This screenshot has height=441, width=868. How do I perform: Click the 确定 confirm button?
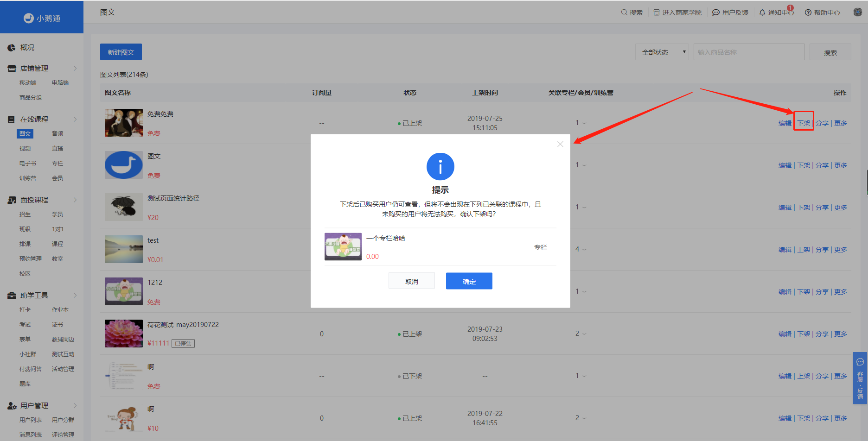[x=469, y=281]
